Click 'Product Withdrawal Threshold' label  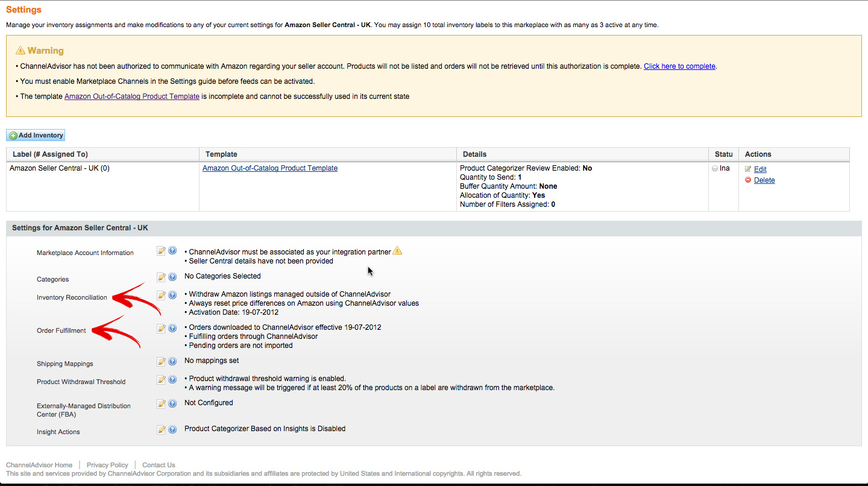81,382
